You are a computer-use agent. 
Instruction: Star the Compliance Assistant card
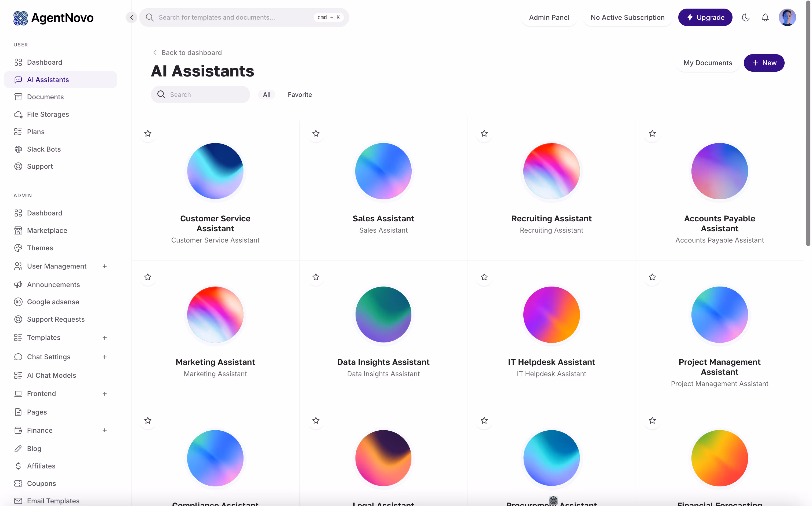[x=148, y=421]
